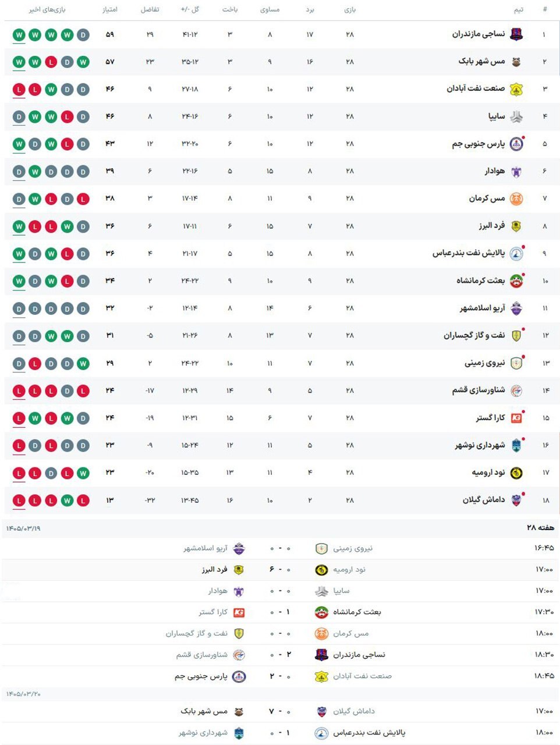Screen dimensions: 560x745
Task: Open the هوادار team name link
Action: [495, 171]
